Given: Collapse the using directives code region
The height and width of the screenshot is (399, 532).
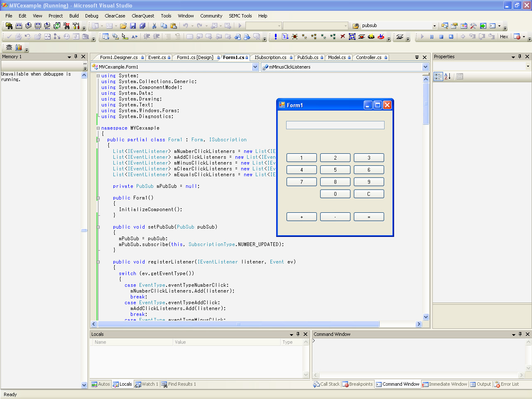Looking at the screenshot, I should coord(98,76).
